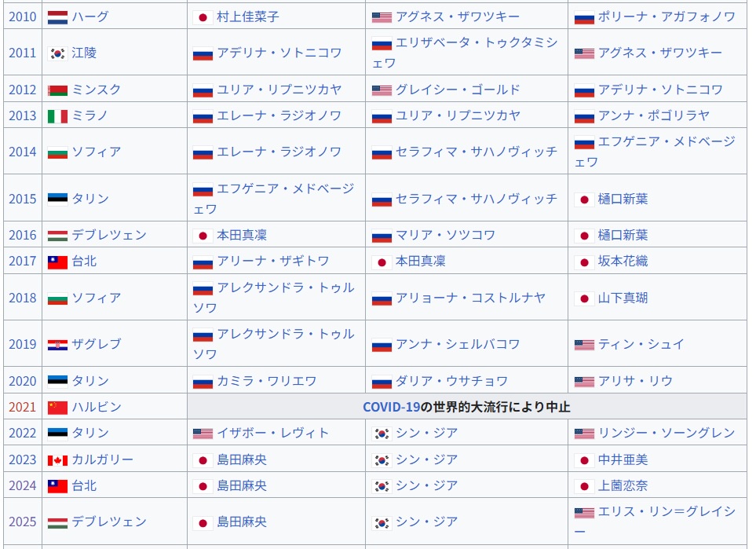Follow the カミラ・ワリエワ link
The width and height of the screenshot is (756, 549).
pyautogui.click(x=266, y=381)
